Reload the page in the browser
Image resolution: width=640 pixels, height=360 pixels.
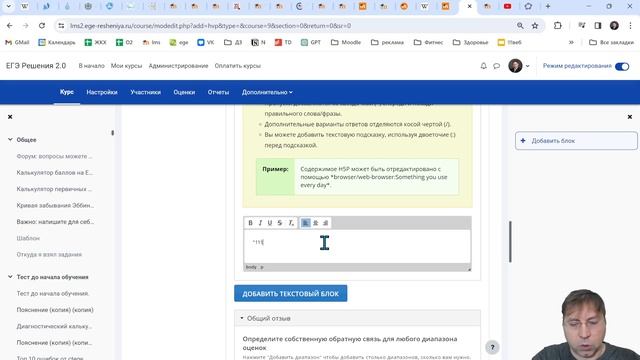point(42,26)
